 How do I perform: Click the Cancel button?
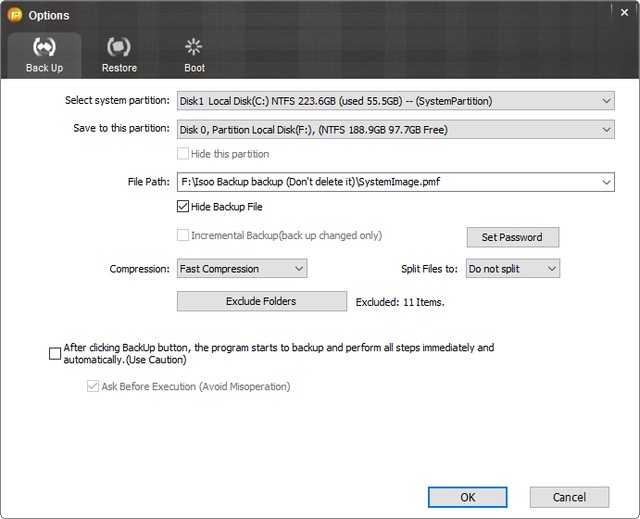pos(569,497)
